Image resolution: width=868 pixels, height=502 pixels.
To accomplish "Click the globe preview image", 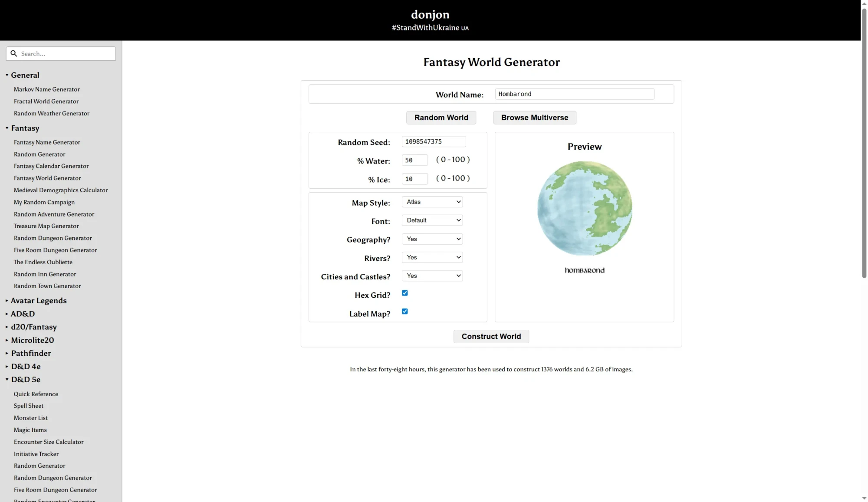I will (x=585, y=208).
